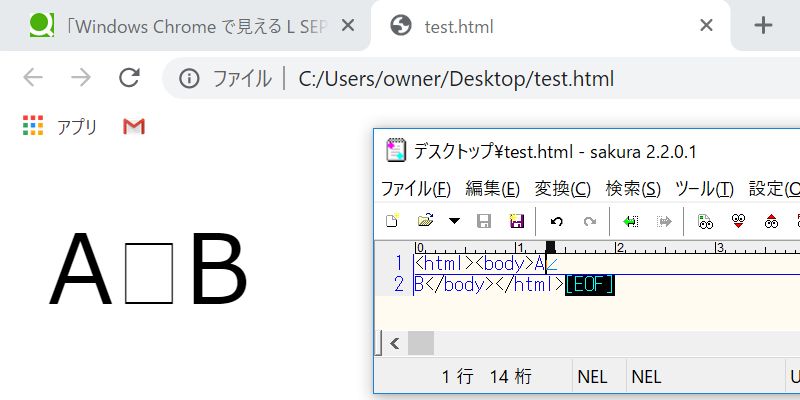Reload the test.html page

(129, 78)
